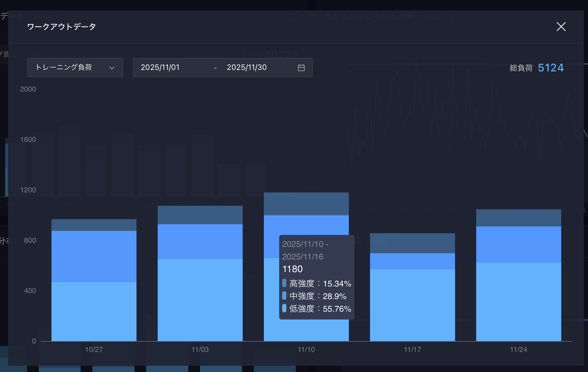Click the 高強度 legend swatch in tooltip

pos(284,283)
